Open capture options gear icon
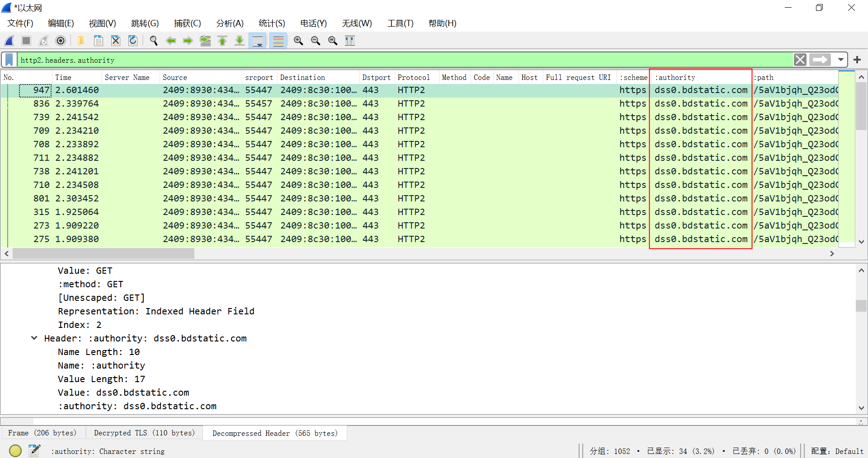Image resolution: width=868 pixels, height=458 pixels. (61, 41)
